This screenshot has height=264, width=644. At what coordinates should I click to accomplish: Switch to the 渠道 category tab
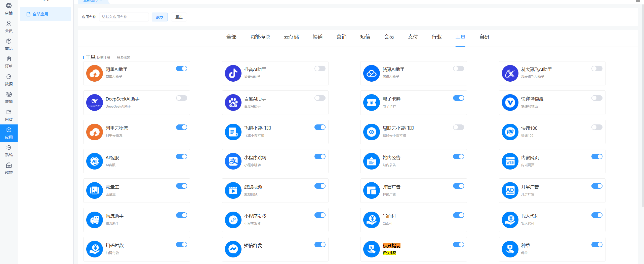pyautogui.click(x=318, y=37)
